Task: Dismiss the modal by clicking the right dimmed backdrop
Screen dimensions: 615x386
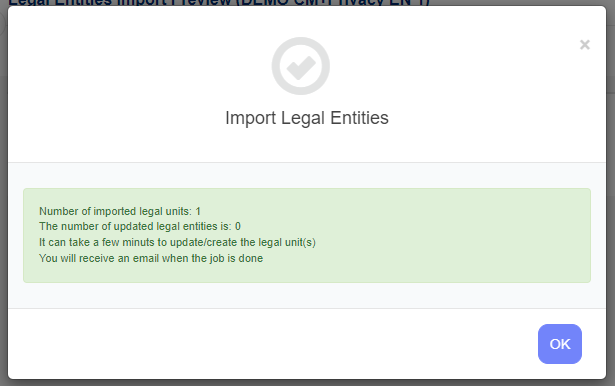Action: point(611,196)
